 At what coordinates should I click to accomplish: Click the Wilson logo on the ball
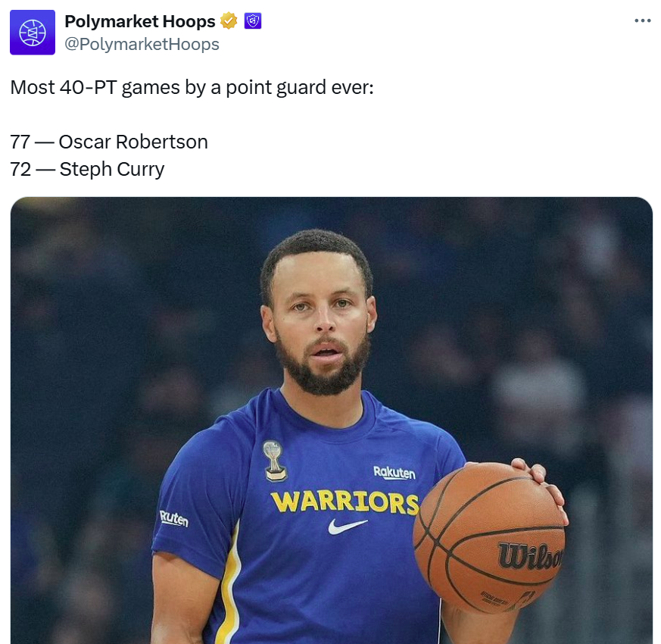[530, 557]
